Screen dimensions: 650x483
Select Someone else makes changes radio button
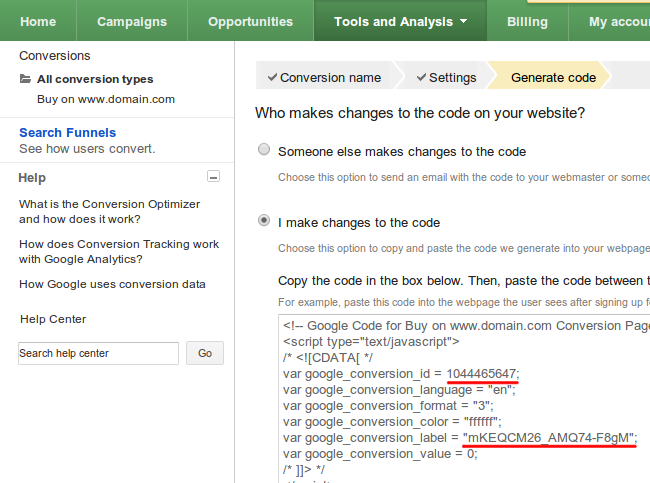pyautogui.click(x=264, y=150)
